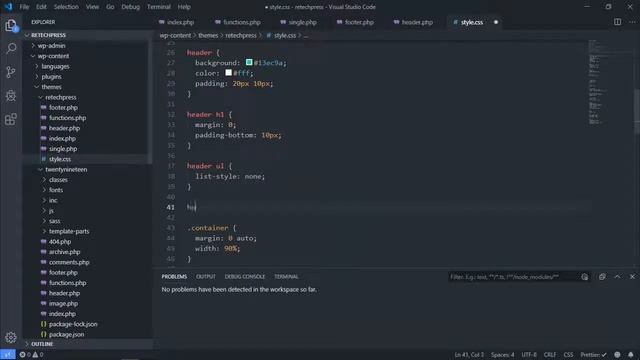Image resolution: width=640 pixels, height=360 pixels.
Task: Click the Visual Studio Code logo icon
Action: click(x=9, y=7)
